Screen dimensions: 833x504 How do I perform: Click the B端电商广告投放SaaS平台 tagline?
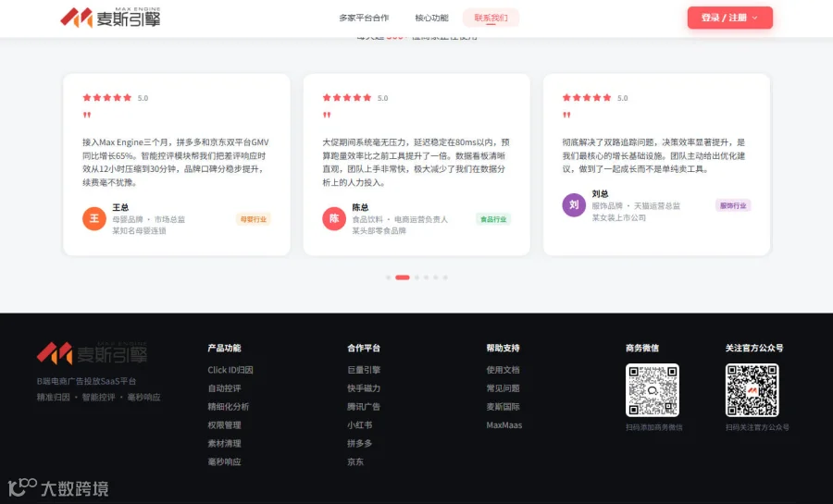[87, 381]
